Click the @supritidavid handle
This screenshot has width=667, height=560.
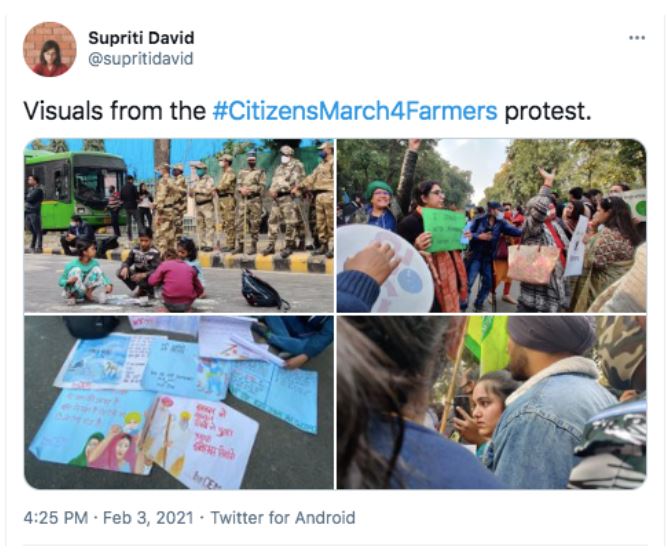tap(141, 59)
